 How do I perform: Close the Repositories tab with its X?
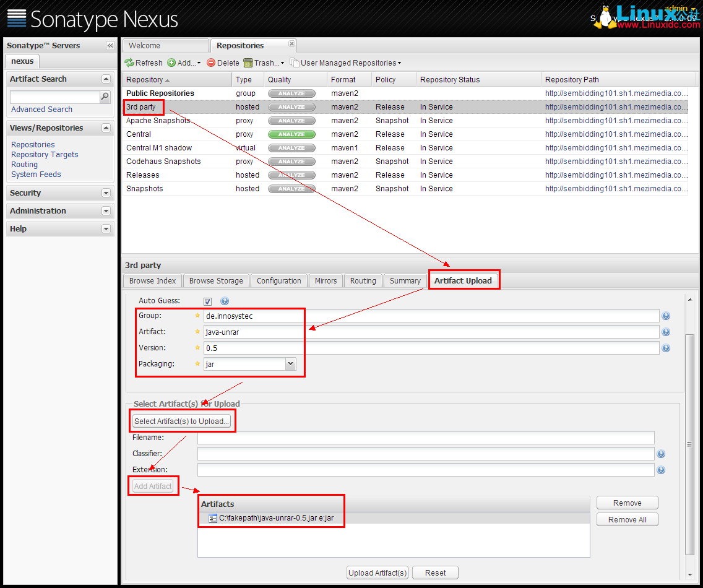pos(291,44)
